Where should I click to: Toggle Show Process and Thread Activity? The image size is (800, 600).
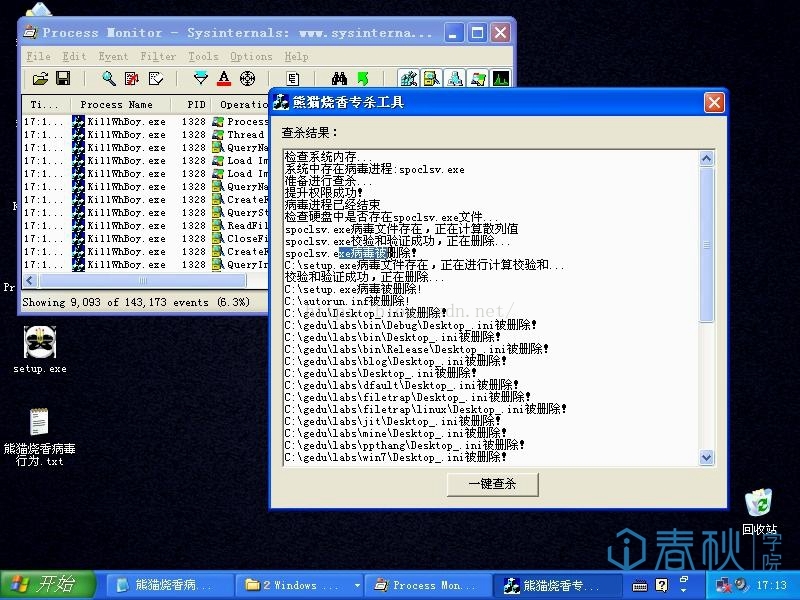click(478, 79)
